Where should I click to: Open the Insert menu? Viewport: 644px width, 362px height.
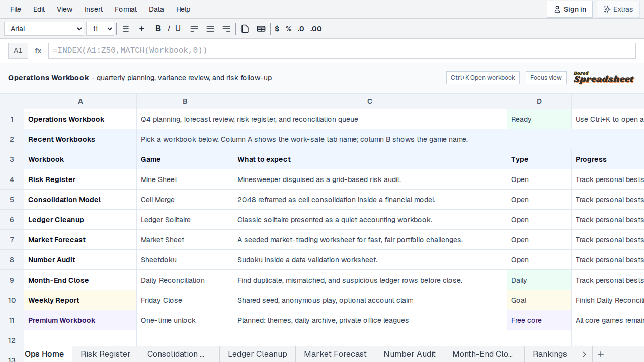pyautogui.click(x=94, y=9)
